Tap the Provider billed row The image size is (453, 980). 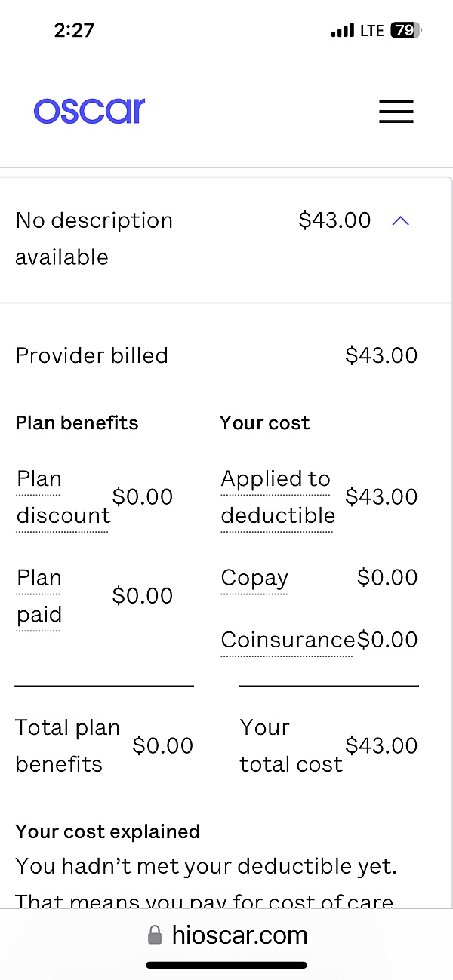point(216,355)
